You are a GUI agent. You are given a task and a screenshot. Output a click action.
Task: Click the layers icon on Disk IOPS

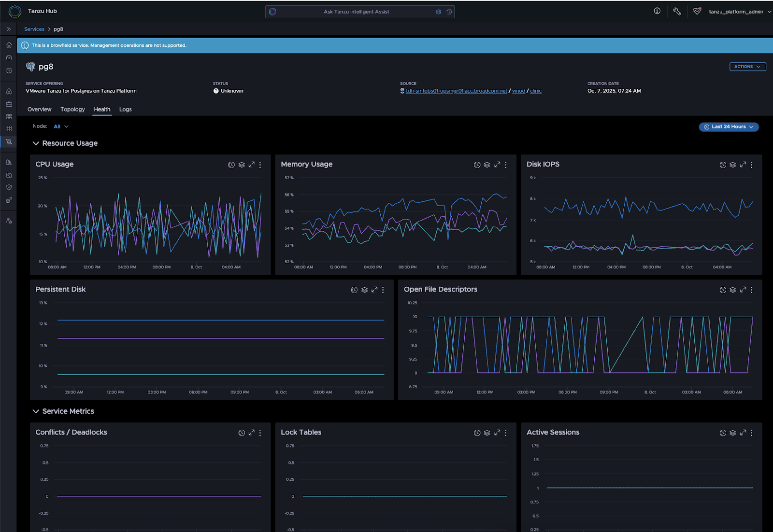733,165
